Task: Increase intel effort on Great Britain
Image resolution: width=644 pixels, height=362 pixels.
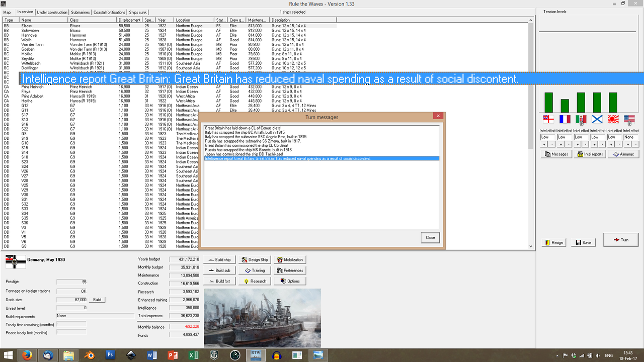Action: 544,145
